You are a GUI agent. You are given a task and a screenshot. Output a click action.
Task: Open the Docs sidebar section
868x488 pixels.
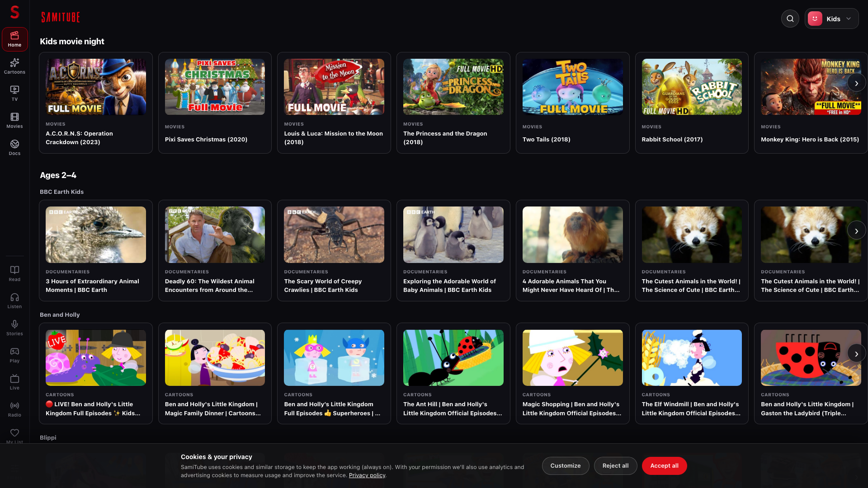pos(14,148)
